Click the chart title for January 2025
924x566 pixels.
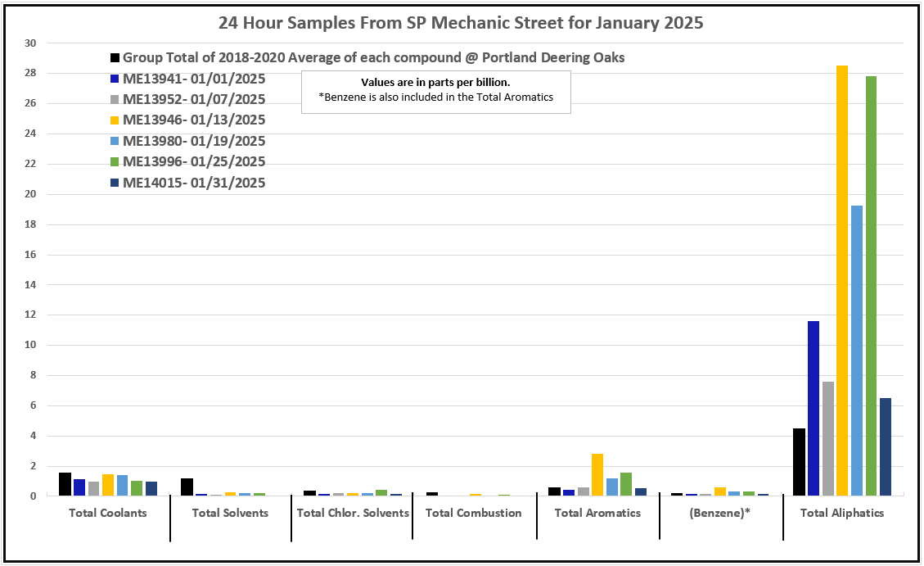(x=461, y=23)
